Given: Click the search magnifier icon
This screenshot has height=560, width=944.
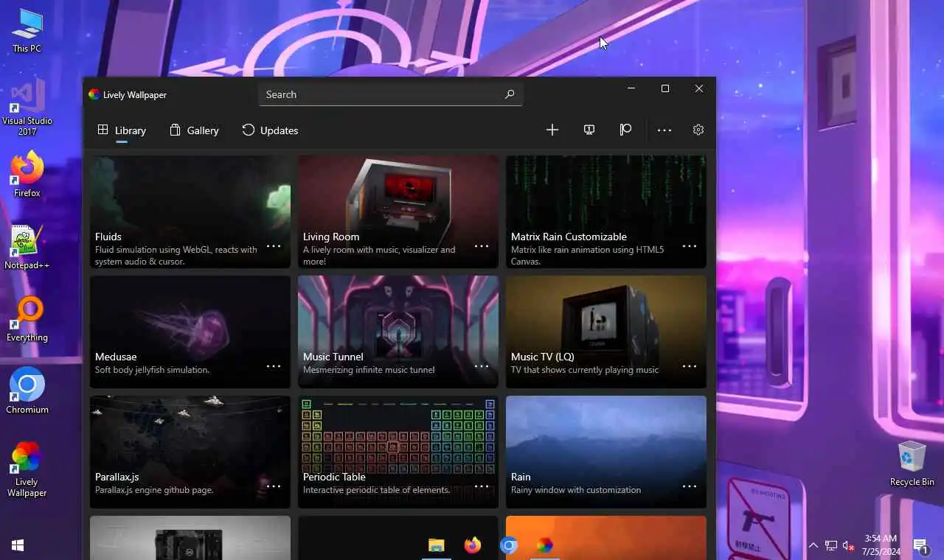Looking at the screenshot, I should click(x=510, y=94).
